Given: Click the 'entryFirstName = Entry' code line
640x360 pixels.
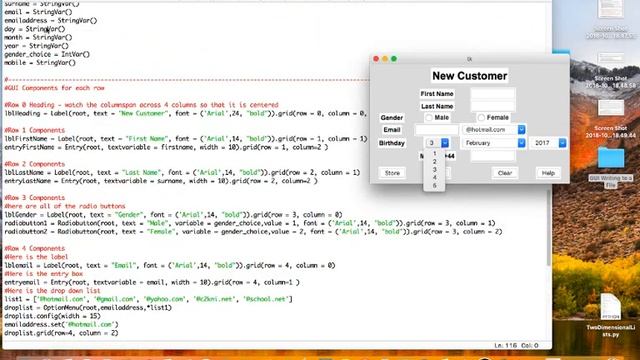Looking at the screenshot, I should (x=166, y=147).
